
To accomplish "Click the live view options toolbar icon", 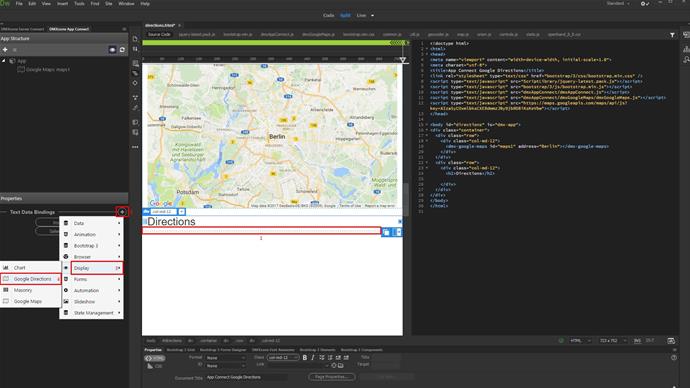I will pyautogui.click(x=135, y=63).
